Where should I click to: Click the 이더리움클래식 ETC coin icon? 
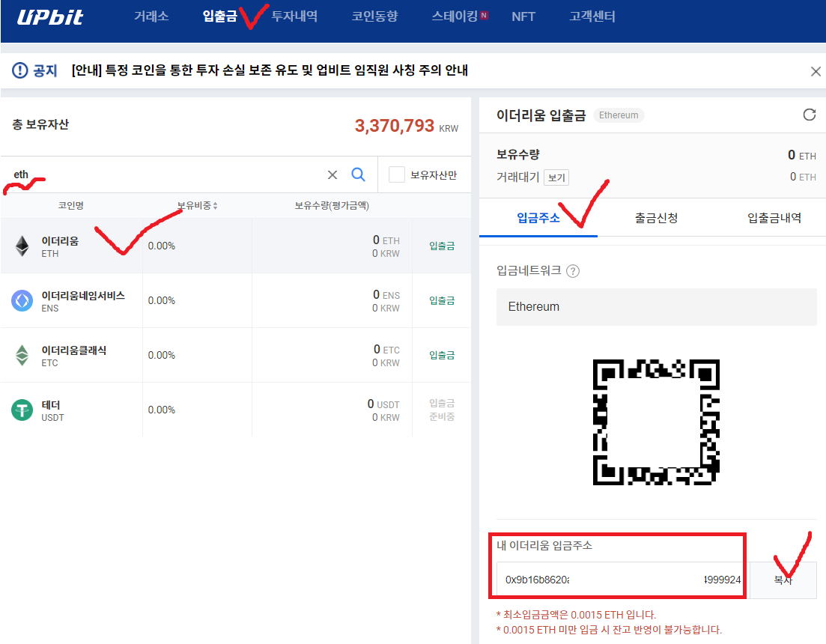(22, 356)
